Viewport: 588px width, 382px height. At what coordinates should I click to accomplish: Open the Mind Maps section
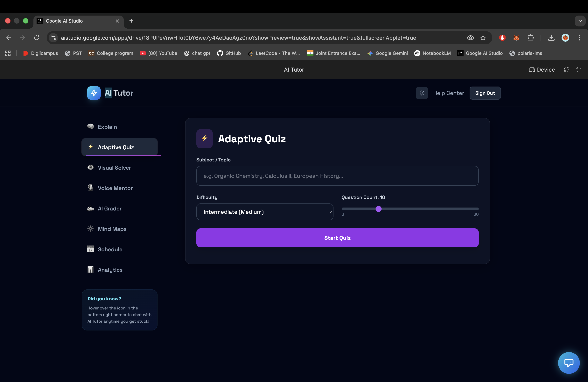click(112, 229)
